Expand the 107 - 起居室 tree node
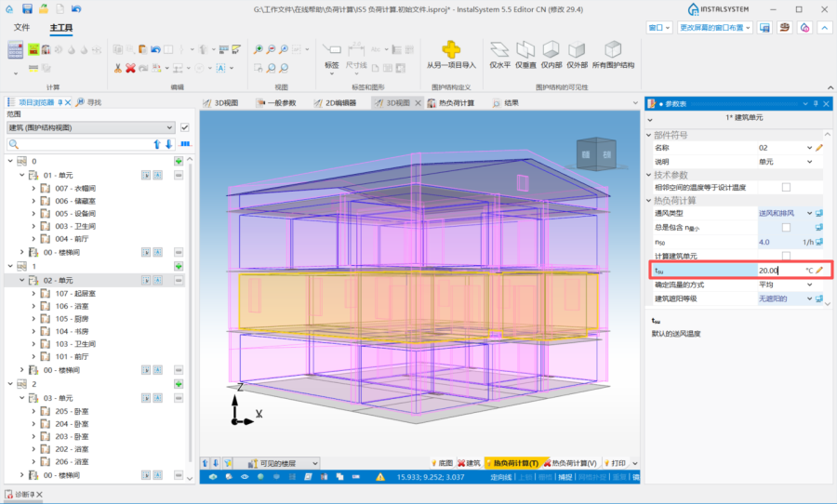Screen dimensions: 837x504 coord(34,293)
